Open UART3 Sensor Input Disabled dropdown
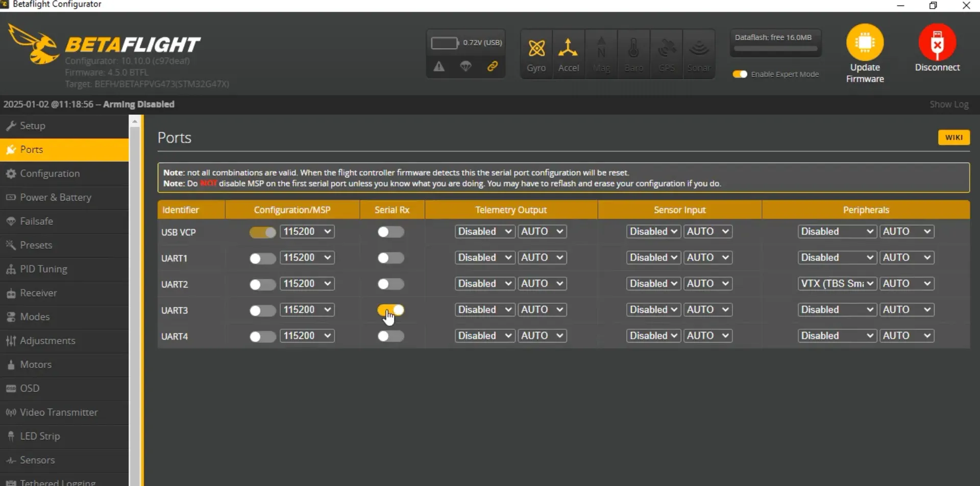The image size is (980, 486). (653, 310)
